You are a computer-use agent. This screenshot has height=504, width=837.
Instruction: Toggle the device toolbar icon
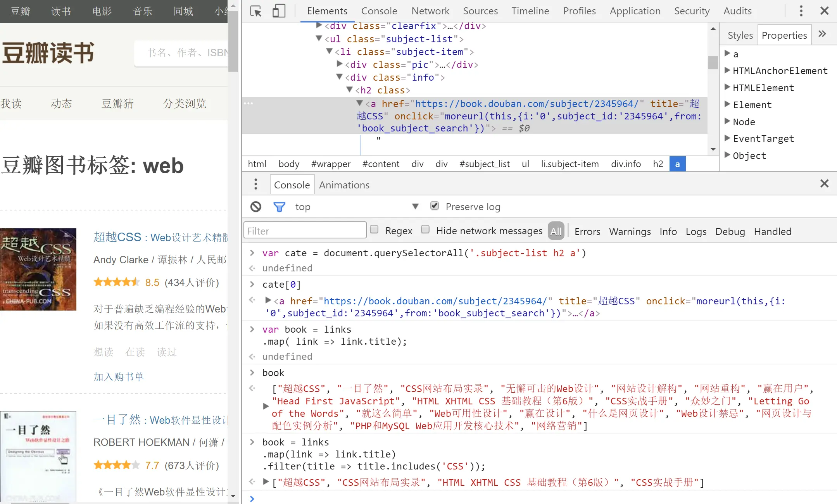pos(279,11)
